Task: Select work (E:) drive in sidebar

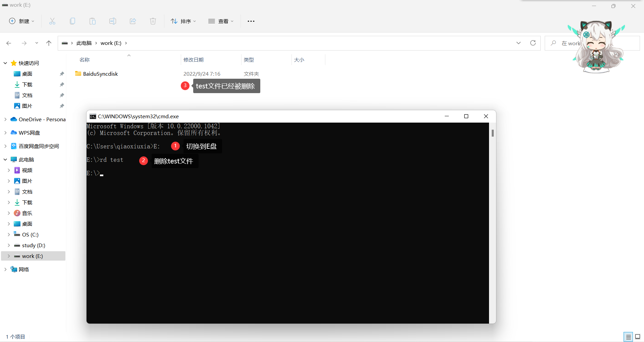Action: pos(33,256)
